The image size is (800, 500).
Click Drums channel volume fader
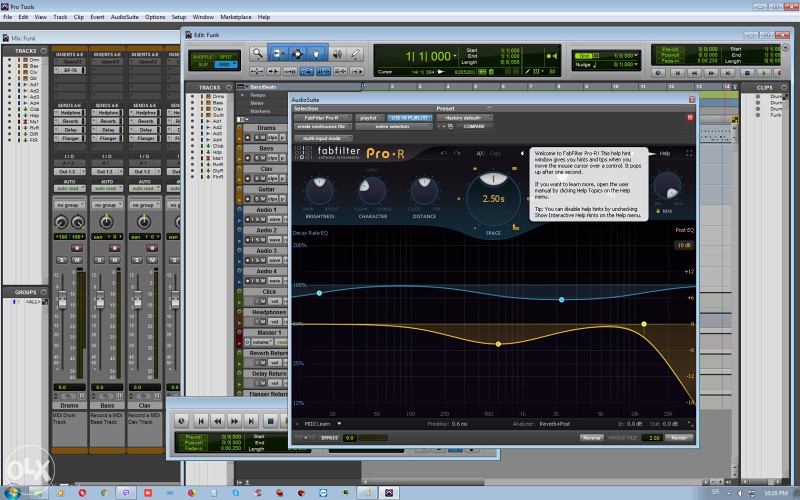pyautogui.click(x=62, y=300)
